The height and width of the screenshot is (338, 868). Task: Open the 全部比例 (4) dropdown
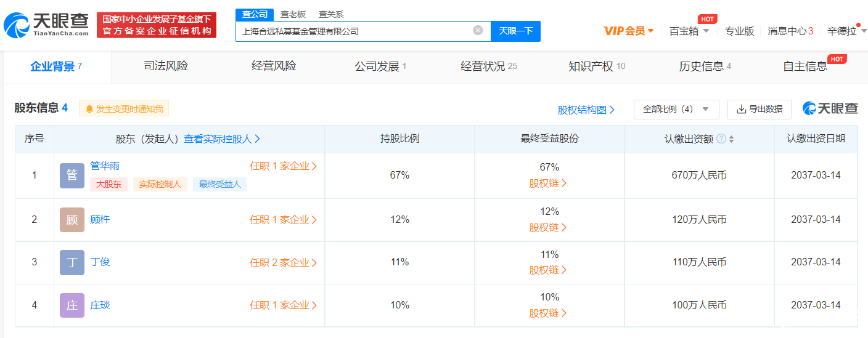pos(676,109)
